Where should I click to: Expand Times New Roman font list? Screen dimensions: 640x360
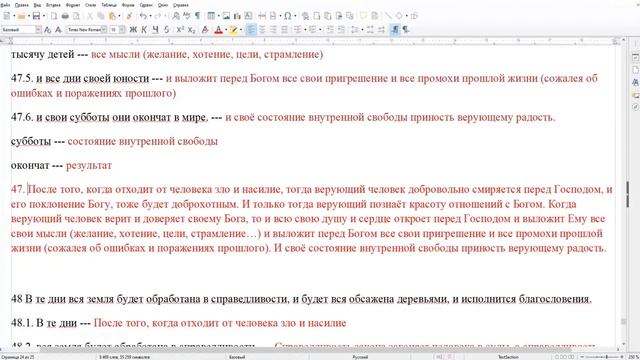(x=104, y=30)
